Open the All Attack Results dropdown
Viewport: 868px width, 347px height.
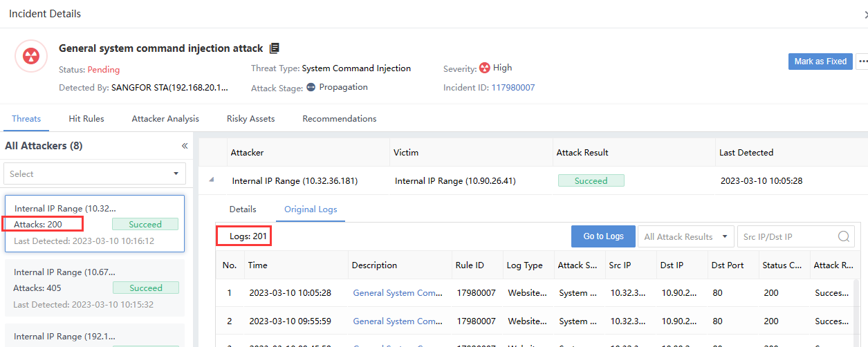click(x=685, y=236)
